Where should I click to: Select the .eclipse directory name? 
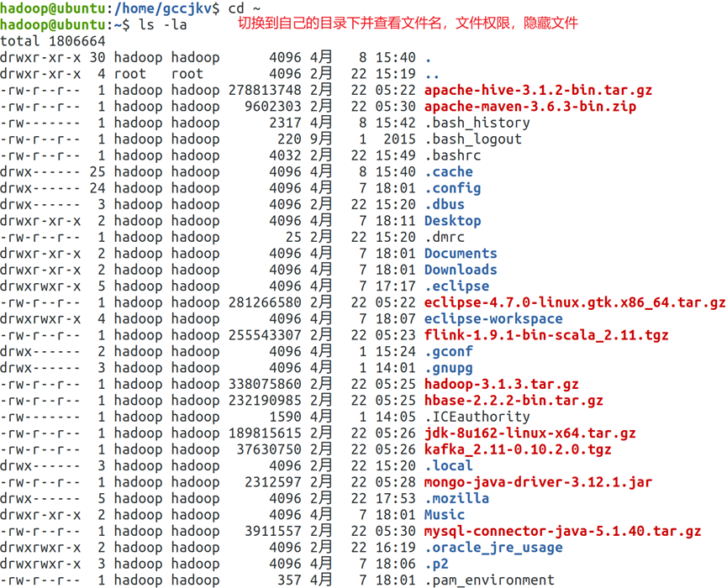(x=456, y=286)
